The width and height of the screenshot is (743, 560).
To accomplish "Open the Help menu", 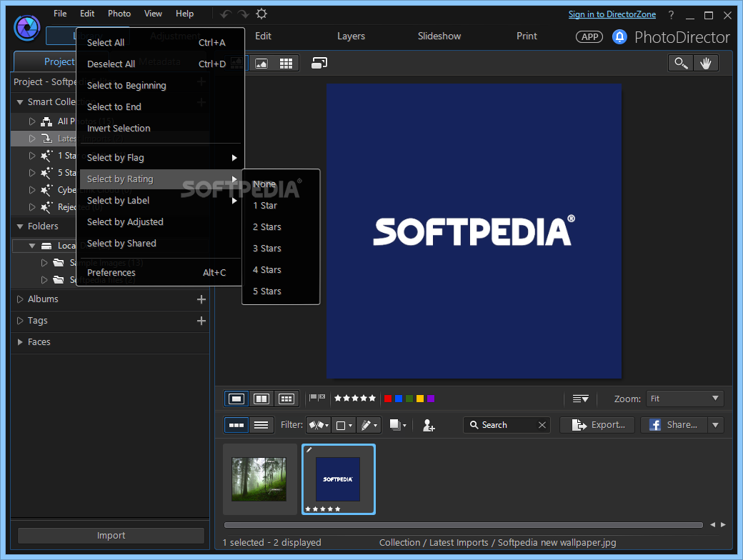I will pos(185,14).
